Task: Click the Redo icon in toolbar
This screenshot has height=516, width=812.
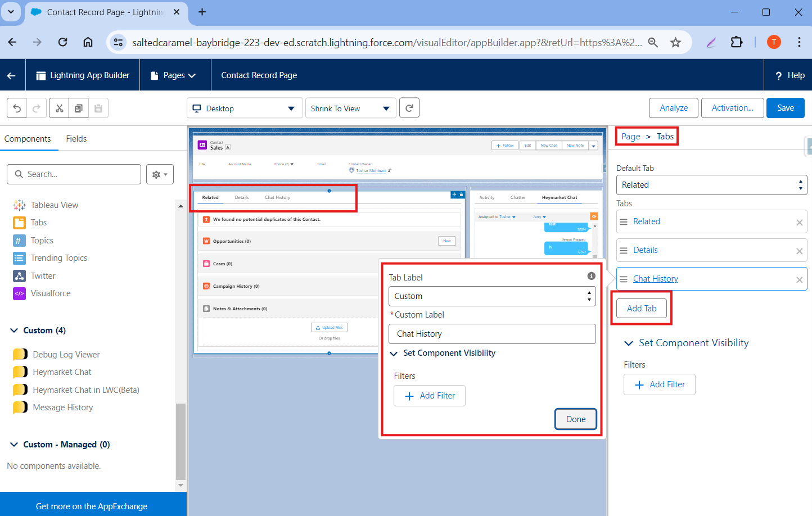Action: click(x=37, y=108)
